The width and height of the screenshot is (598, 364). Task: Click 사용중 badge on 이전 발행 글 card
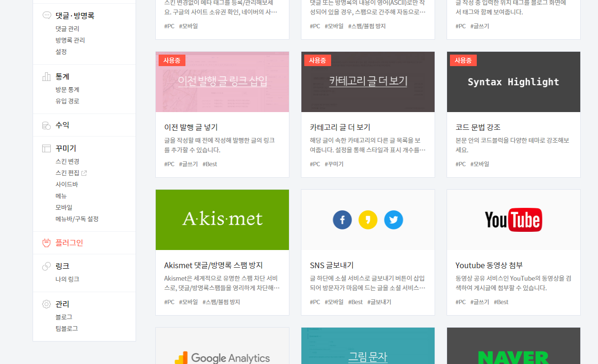(x=172, y=60)
